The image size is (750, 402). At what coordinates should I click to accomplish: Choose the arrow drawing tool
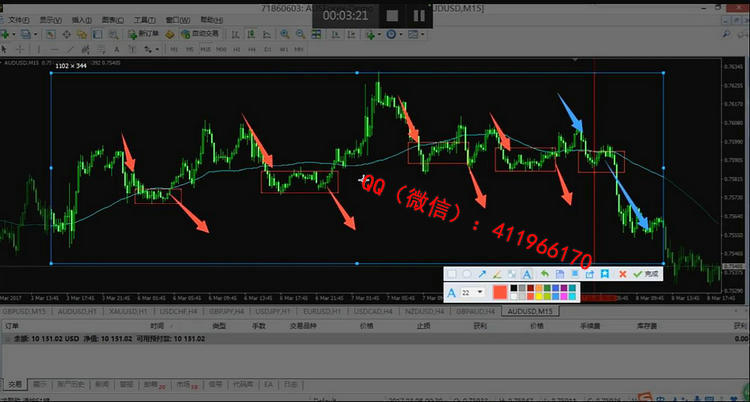point(481,273)
